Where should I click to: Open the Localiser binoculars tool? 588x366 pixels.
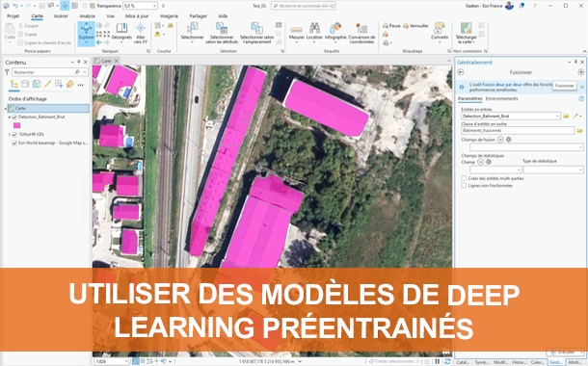tap(314, 32)
